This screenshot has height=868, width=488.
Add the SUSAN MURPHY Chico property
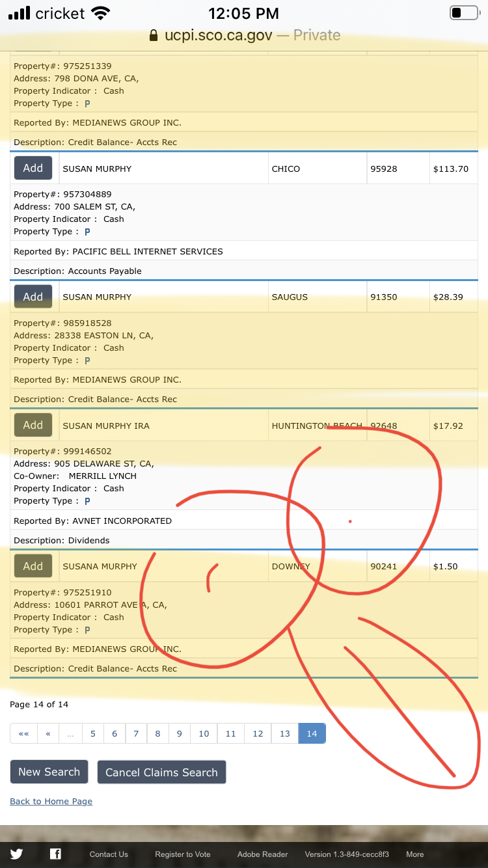pos(33,168)
